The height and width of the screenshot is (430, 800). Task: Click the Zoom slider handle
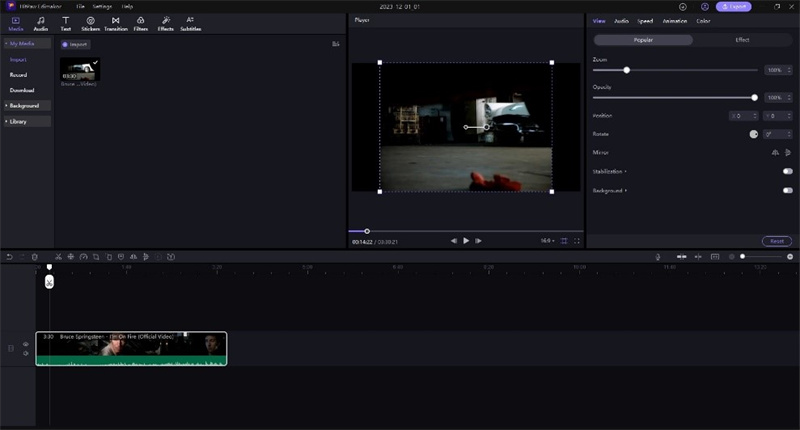click(627, 70)
